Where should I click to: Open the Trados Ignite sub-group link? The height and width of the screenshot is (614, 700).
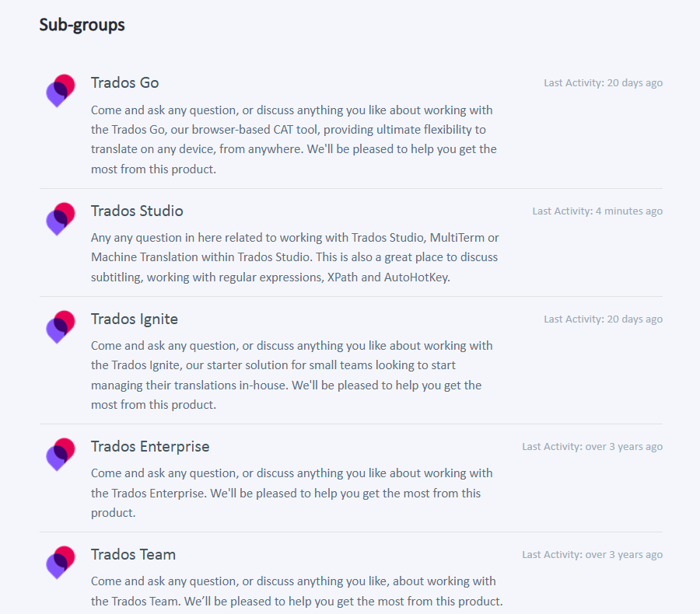pyautogui.click(x=135, y=319)
